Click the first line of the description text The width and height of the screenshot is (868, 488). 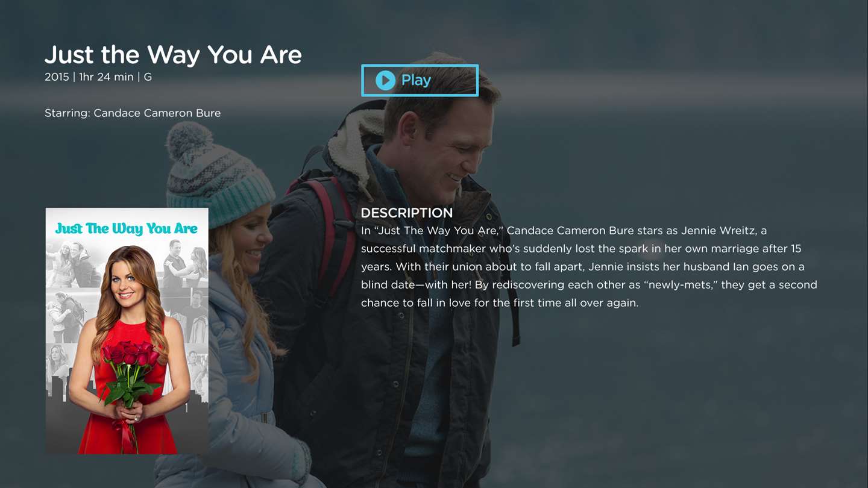click(x=564, y=231)
